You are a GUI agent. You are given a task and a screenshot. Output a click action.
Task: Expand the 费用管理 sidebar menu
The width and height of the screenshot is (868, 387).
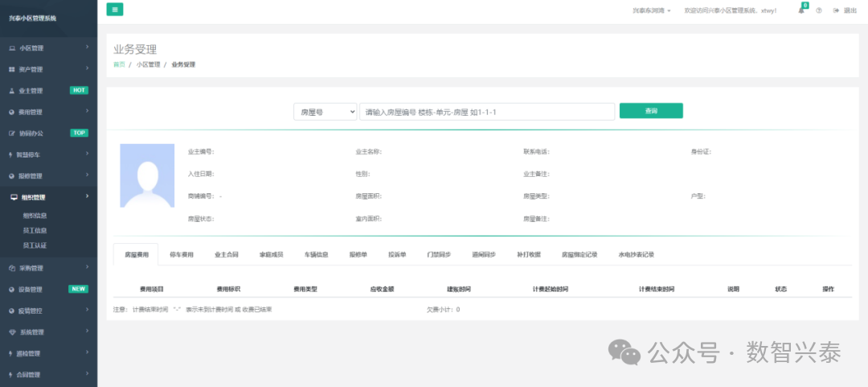[48, 112]
